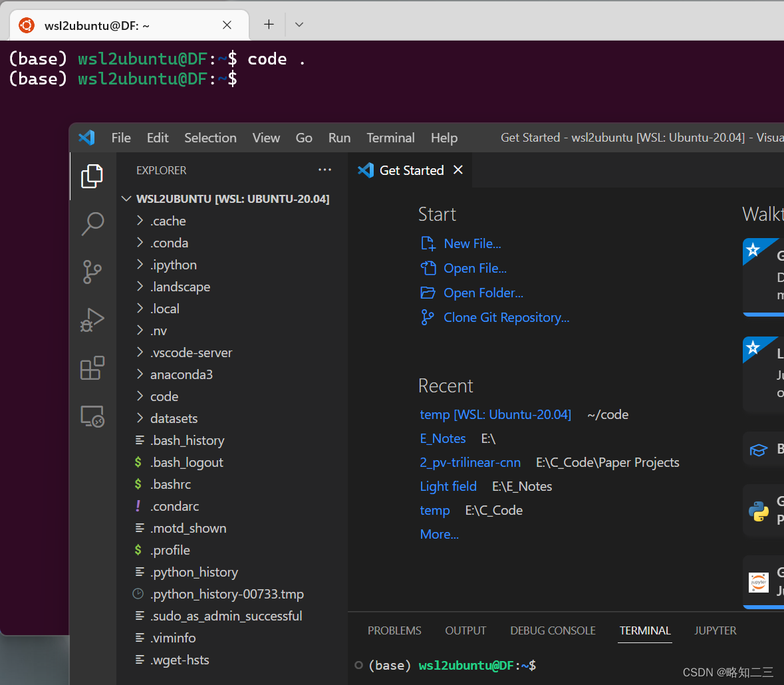Screen dimensions: 784x685
Task: Open the Remote Explorer view
Action: (x=92, y=416)
